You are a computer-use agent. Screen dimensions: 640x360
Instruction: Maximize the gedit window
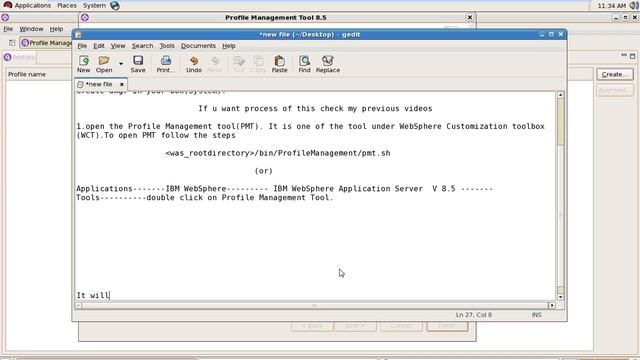[551, 34]
